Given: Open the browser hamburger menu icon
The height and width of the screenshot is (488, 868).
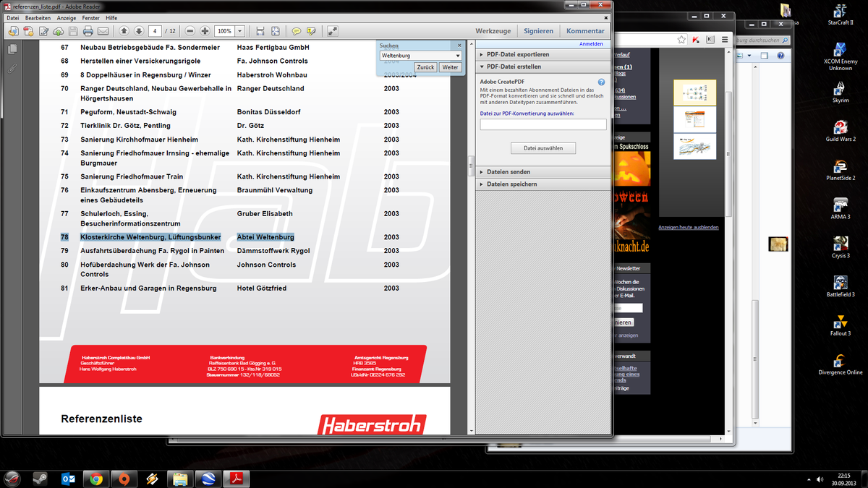Looking at the screenshot, I should 724,40.
